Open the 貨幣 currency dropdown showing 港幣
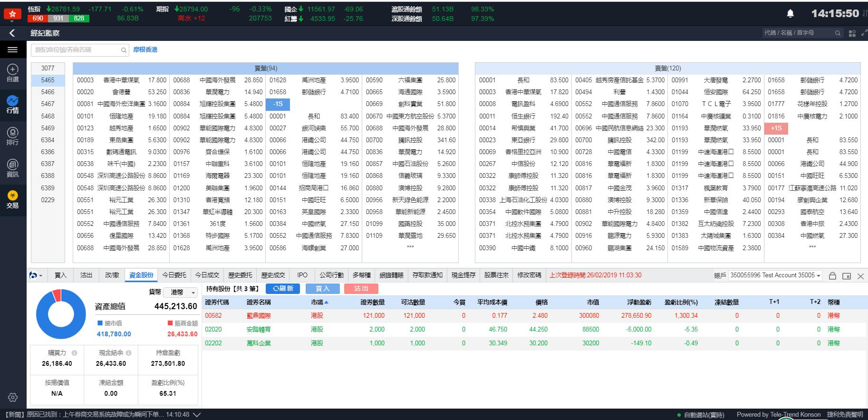 point(181,292)
